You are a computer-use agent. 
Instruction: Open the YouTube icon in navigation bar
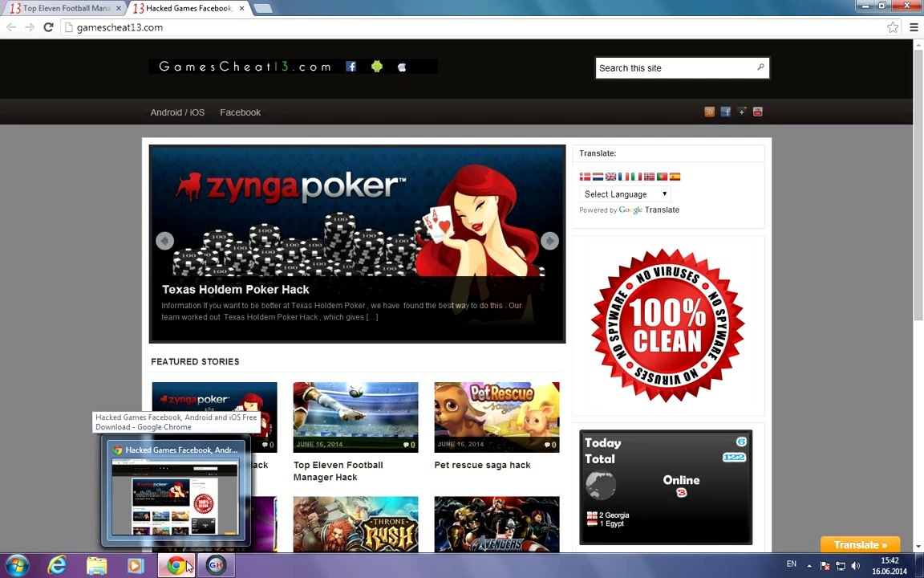(x=758, y=112)
